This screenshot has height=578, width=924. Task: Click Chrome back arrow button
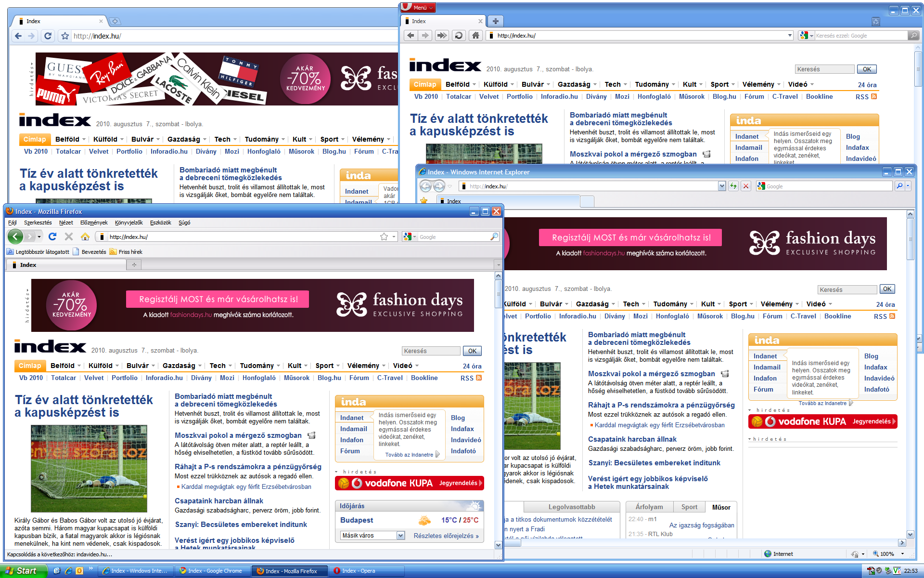tap(18, 36)
